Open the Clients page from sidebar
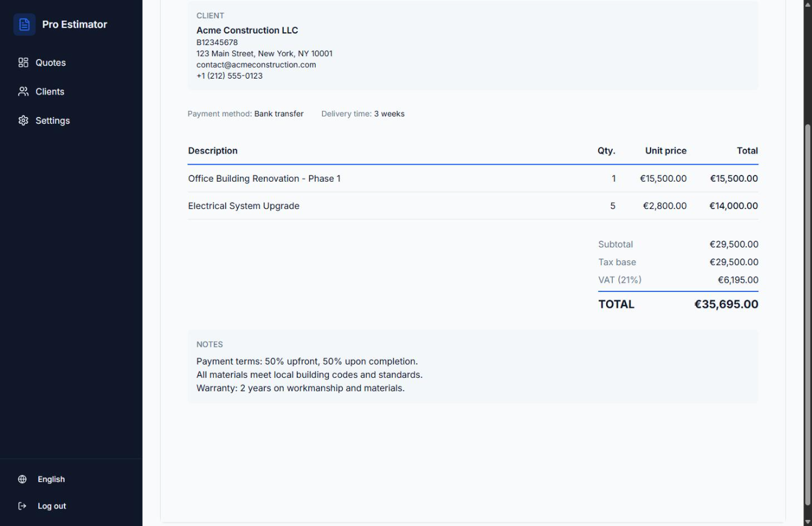812x526 pixels. click(x=51, y=91)
